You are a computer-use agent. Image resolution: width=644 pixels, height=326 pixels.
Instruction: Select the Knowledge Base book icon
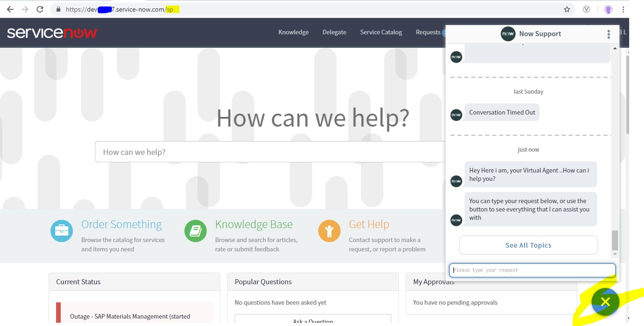click(x=195, y=230)
